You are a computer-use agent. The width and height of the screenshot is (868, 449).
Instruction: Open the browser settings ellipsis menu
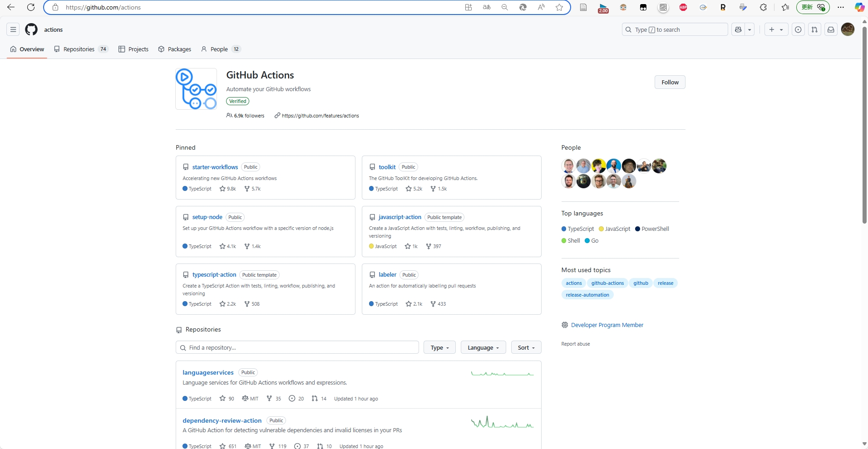click(841, 7)
